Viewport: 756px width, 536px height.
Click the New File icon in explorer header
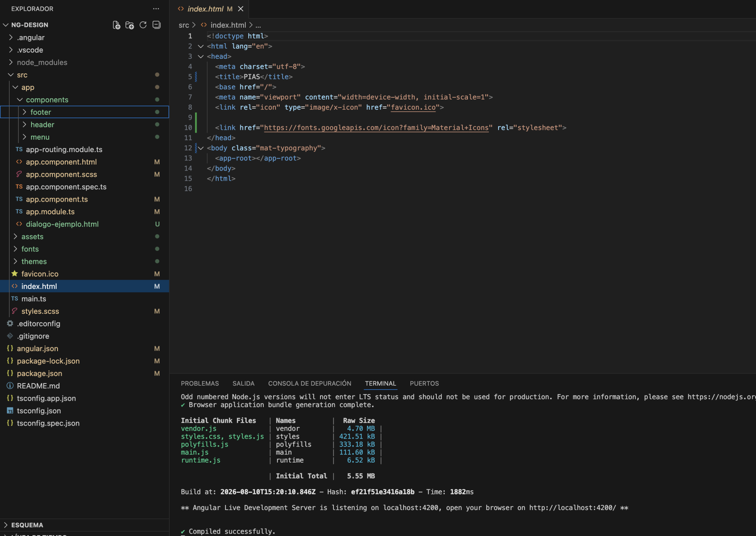[x=116, y=25]
